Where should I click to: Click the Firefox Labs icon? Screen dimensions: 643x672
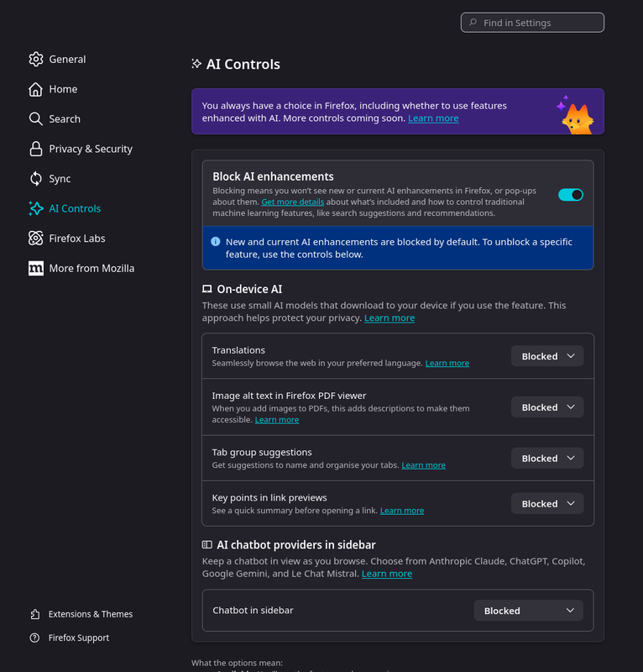click(x=35, y=239)
